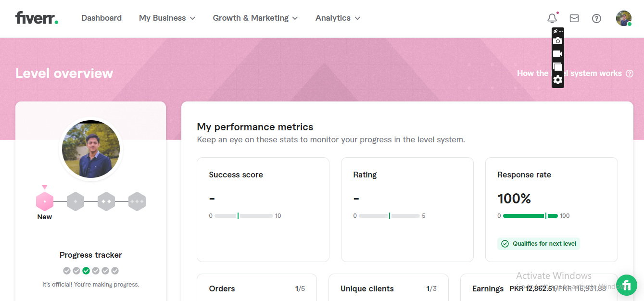Select the video recording icon in the floating toolbar
The height and width of the screenshot is (301, 644).
click(557, 53)
